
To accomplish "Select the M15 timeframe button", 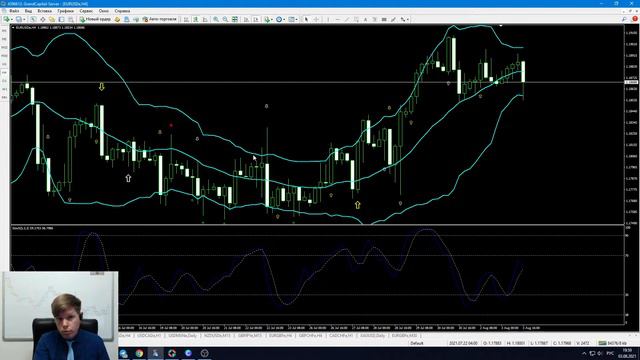I will click(x=4, y=47).
